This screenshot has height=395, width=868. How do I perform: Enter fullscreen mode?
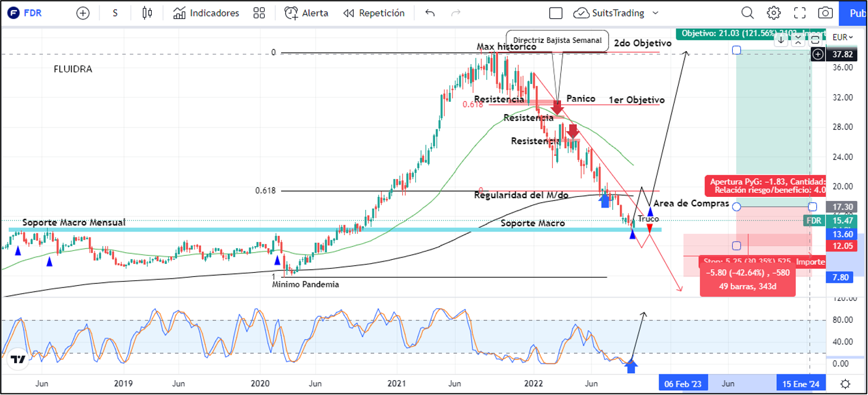800,13
